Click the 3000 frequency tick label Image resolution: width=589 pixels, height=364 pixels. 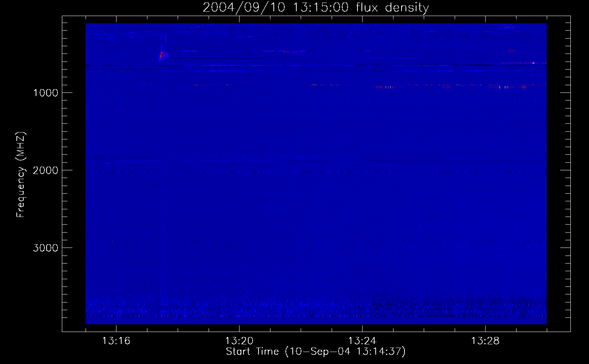[46, 248]
